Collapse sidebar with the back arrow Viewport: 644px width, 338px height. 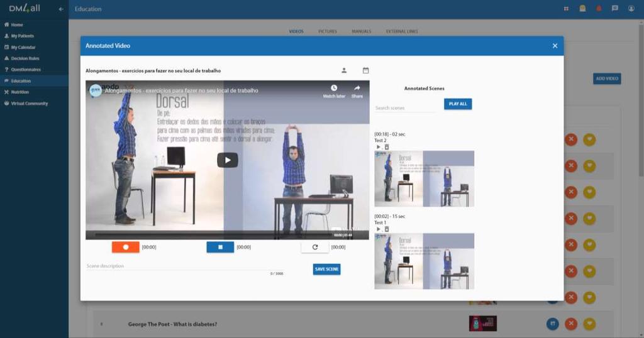click(x=61, y=9)
